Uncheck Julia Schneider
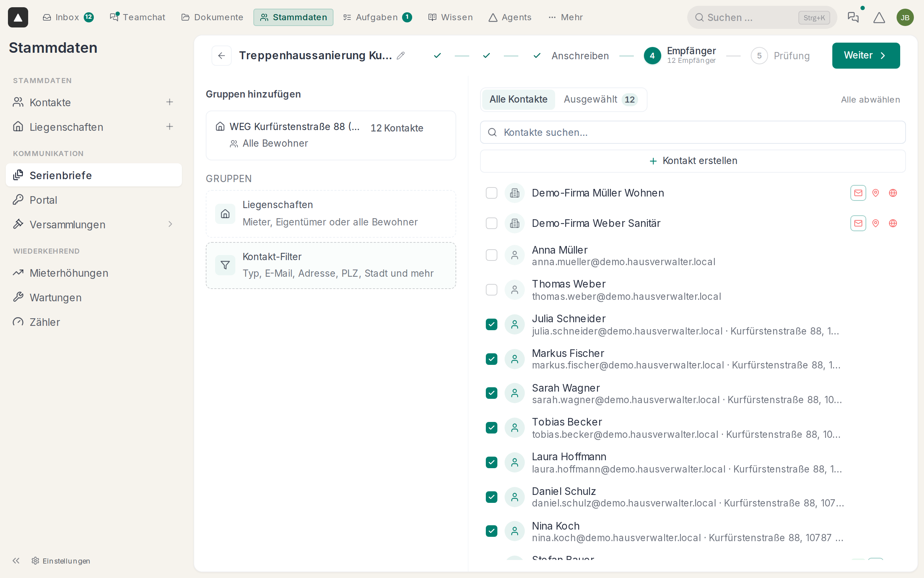Viewport: 924px width, 578px height. pyautogui.click(x=491, y=324)
